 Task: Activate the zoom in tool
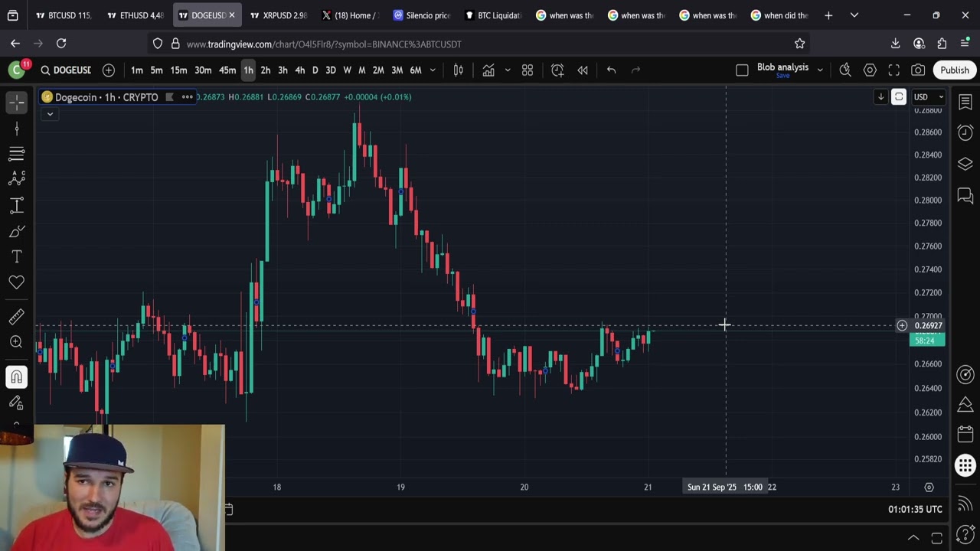point(16,342)
